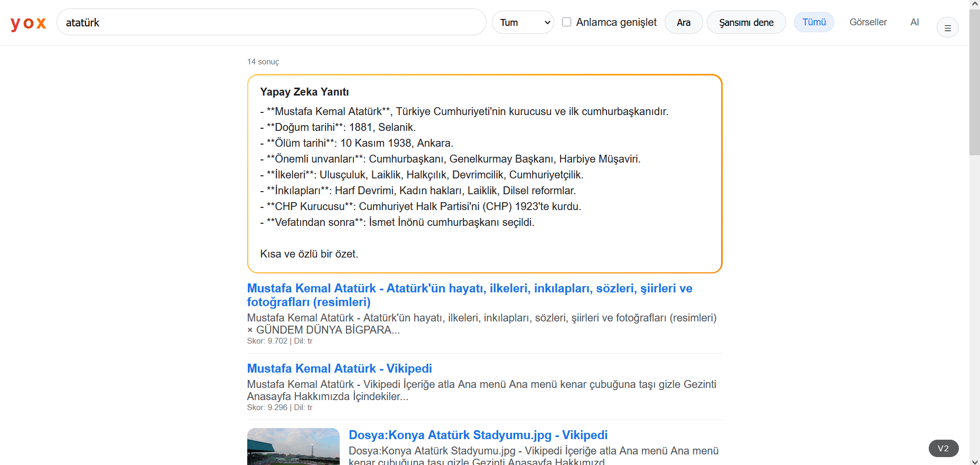Switch to the AI tab
The image size is (980, 465).
pyautogui.click(x=914, y=22)
